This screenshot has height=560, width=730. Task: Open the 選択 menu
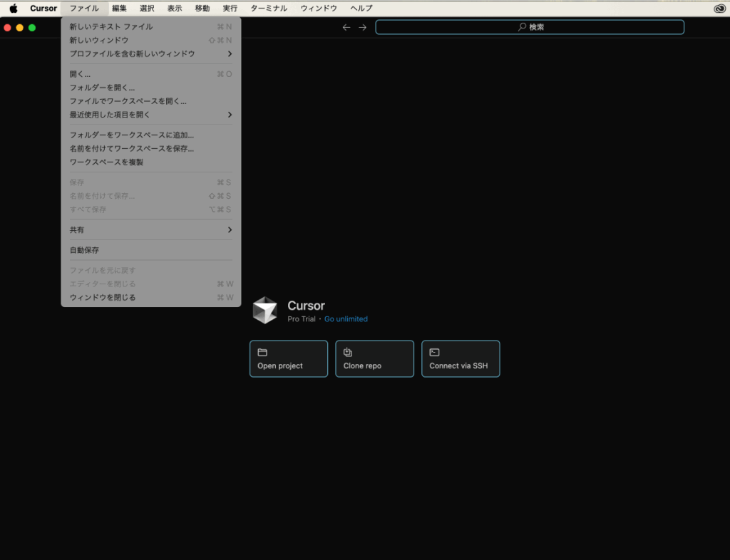pos(147,9)
